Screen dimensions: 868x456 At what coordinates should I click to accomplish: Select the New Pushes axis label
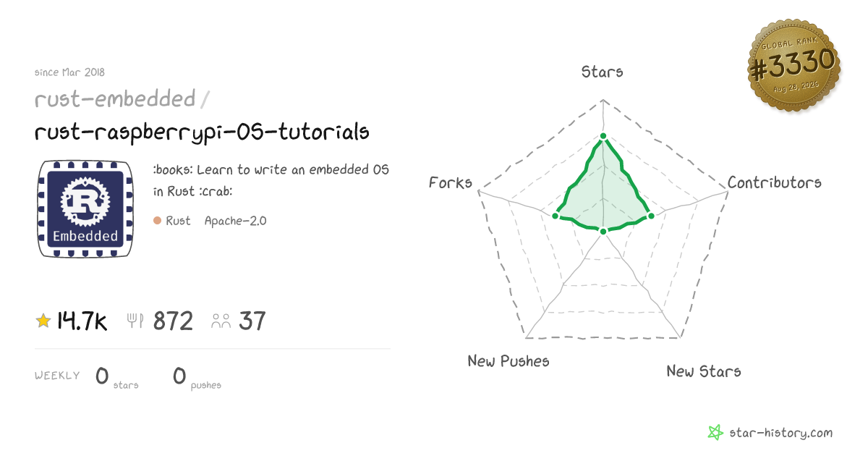click(x=509, y=360)
